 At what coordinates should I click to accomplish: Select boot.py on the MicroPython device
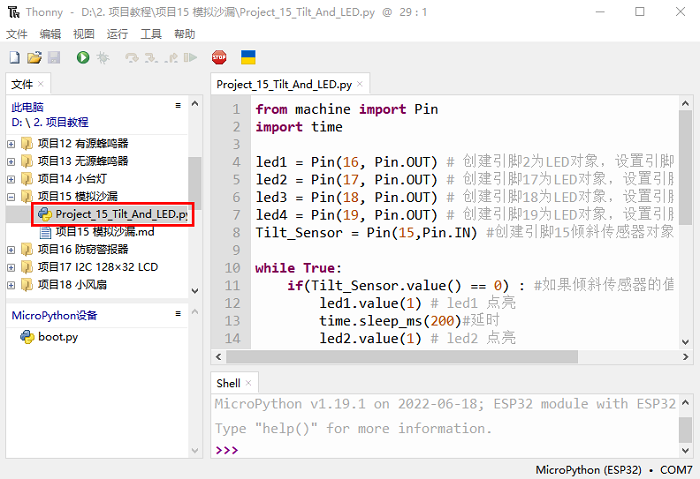pos(58,337)
